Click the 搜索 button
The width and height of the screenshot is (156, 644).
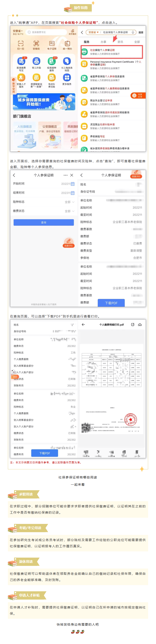[141, 32]
